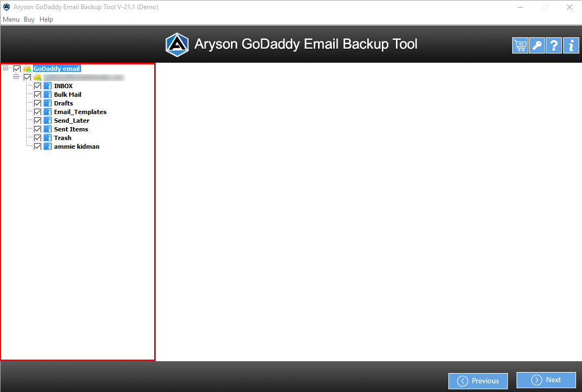Click the Drafts folder icon
This screenshot has height=392, width=582.
[x=48, y=103]
